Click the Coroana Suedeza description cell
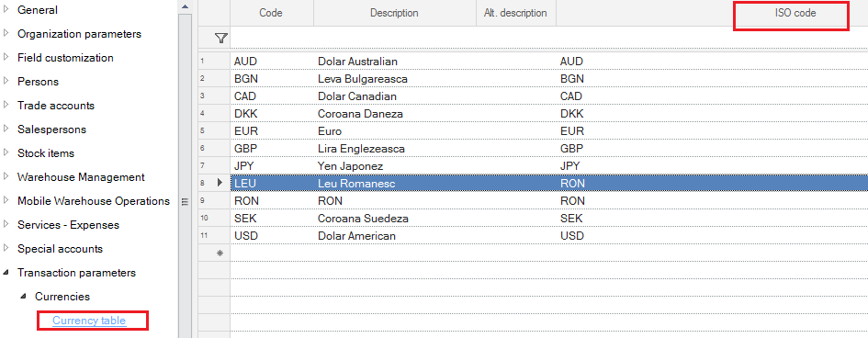Viewport: 868px width, 338px height. 395,219
